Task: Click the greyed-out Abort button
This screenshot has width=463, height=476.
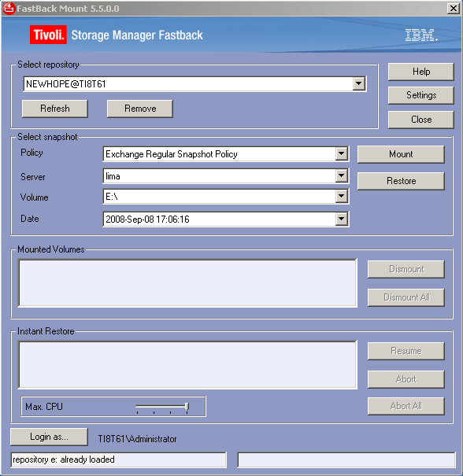Action: (x=406, y=379)
